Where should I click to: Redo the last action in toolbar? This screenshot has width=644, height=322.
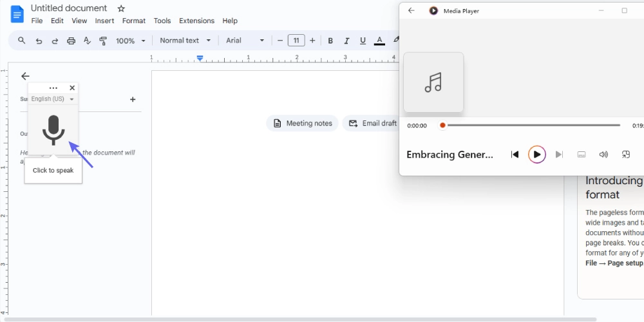55,41
